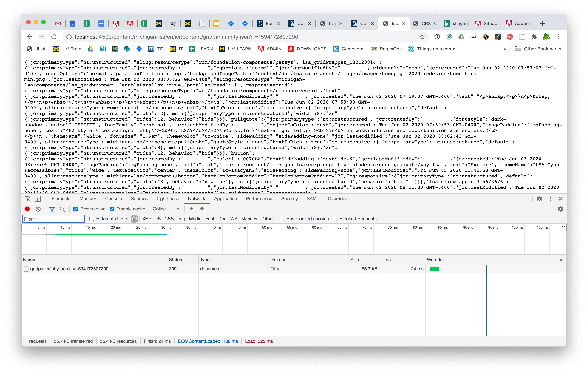This screenshot has height=375, width=588.
Task: Expand hidden bookmarks chevron
Action: 505,49
